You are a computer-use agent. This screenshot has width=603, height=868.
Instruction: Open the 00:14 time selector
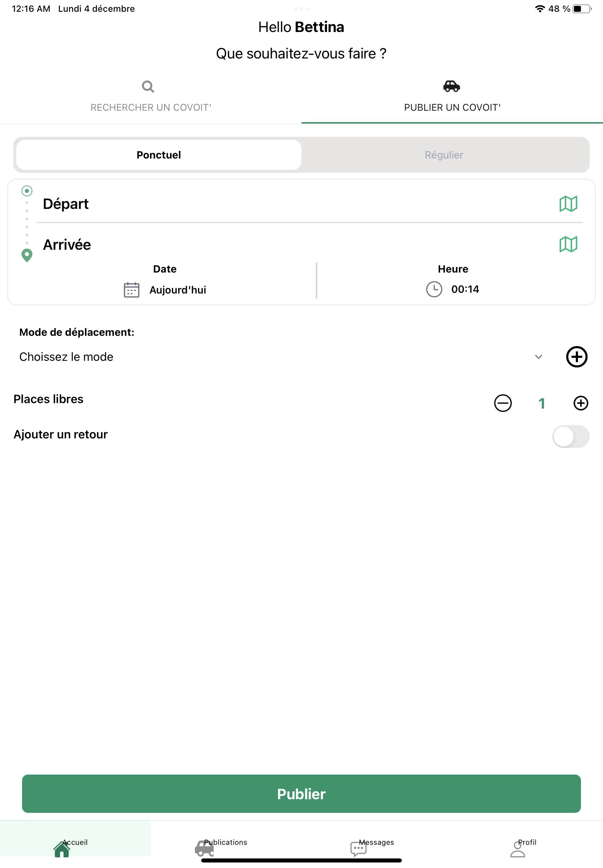click(453, 289)
